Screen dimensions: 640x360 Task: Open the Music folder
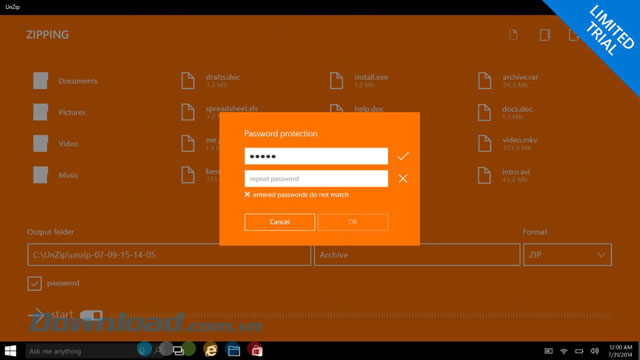(56, 175)
